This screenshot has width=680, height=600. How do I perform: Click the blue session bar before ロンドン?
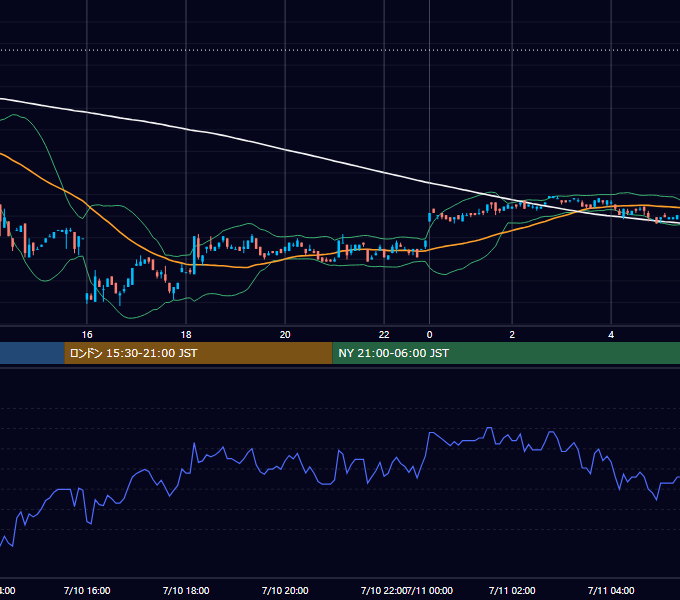click(32, 353)
